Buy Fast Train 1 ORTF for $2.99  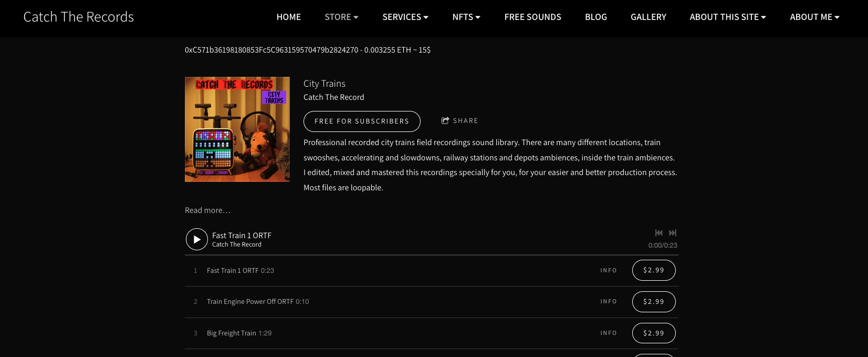tap(654, 270)
